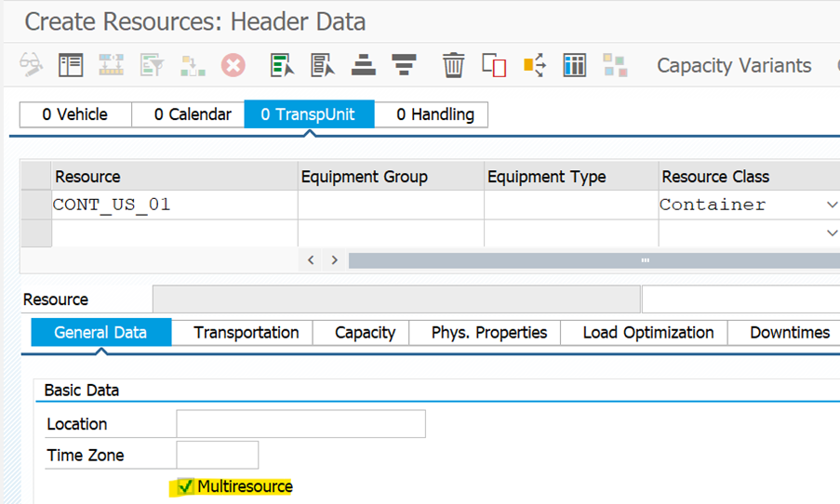Click the Location input field
The height and width of the screenshot is (504, 840).
pyautogui.click(x=300, y=424)
